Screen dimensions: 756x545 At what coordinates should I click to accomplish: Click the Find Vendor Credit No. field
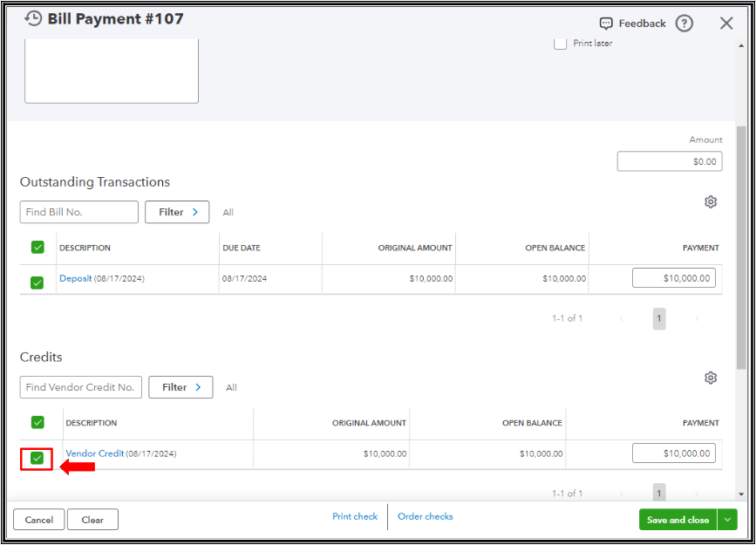pos(80,387)
